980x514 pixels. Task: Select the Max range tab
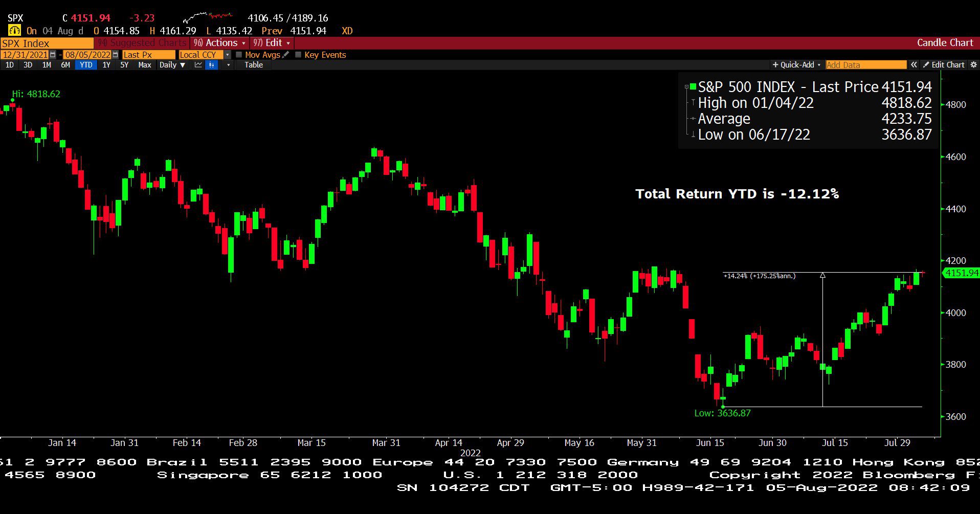[145, 65]
